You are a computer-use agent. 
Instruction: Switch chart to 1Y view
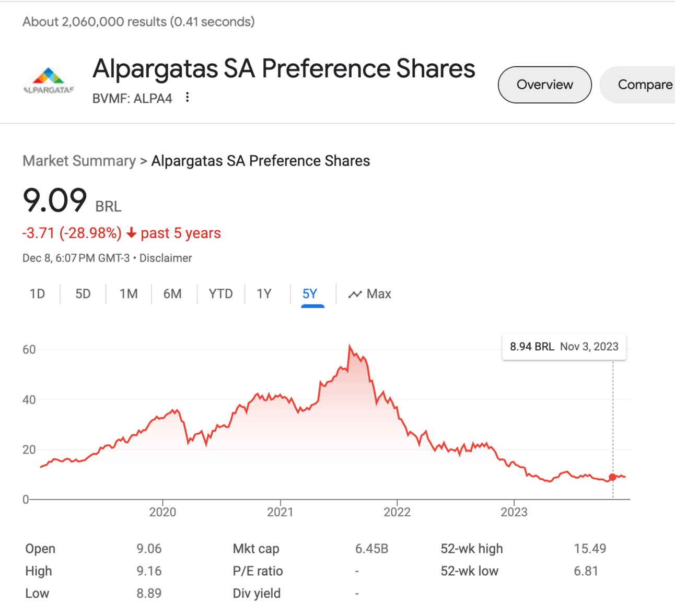(264, 294)
